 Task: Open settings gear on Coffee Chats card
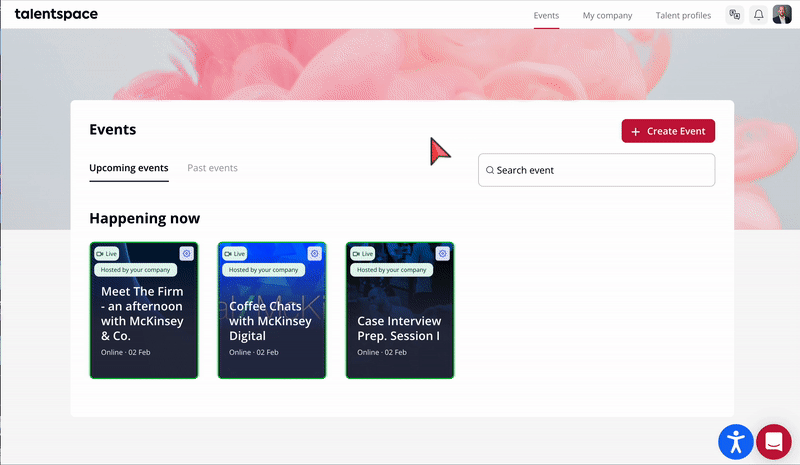click(315, 254)
